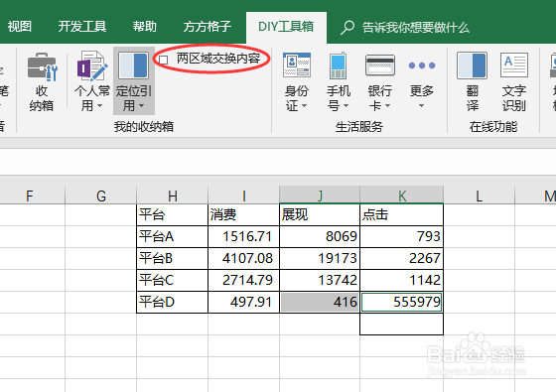Click the 更多 three-dots icon
Screen dimensions: 556x392
tap(422, 65)
